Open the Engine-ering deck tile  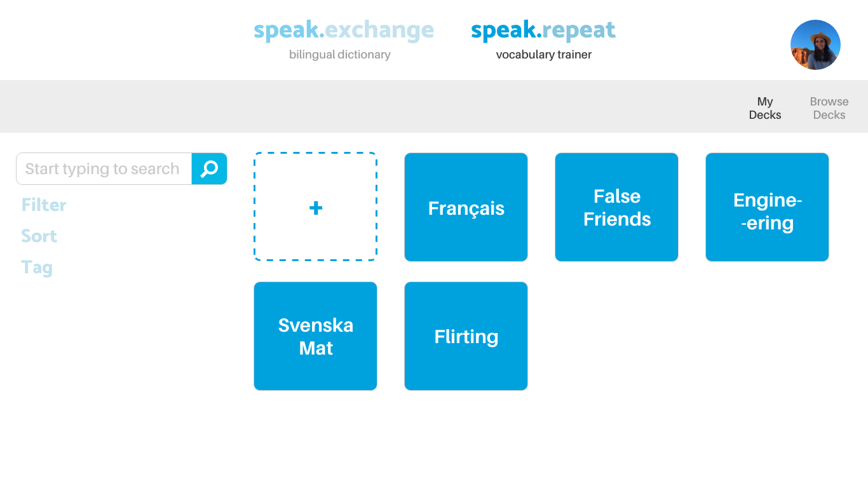click(x=767, y=207)
